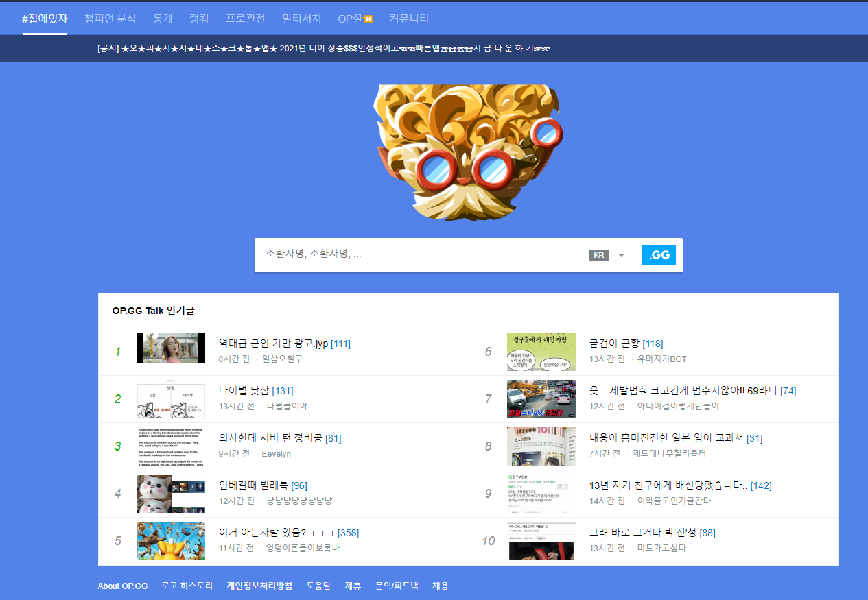Click thumbnail of 13년 지기 친구 post
The image size is (868, 600).
541,493
